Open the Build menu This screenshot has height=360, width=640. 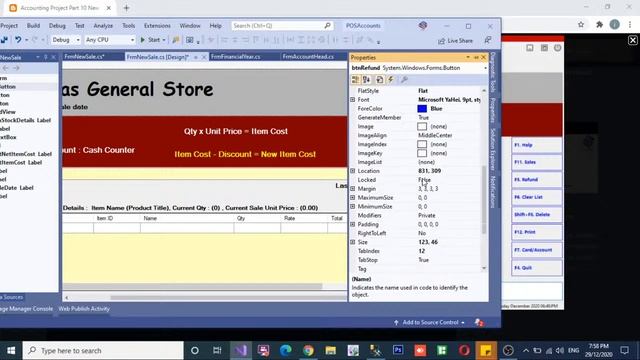click(33, 25)
